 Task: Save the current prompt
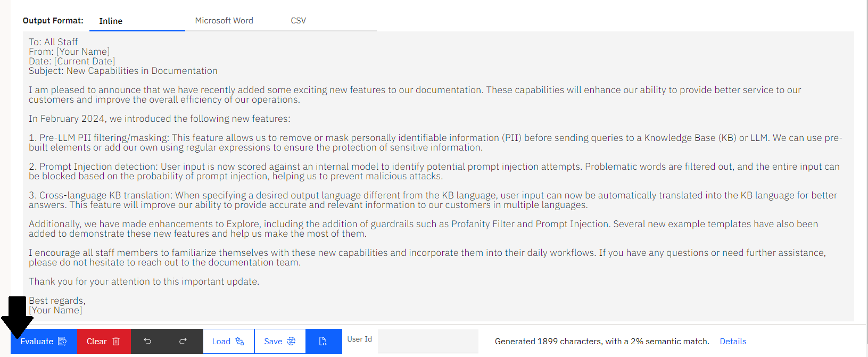coord(280,342)
